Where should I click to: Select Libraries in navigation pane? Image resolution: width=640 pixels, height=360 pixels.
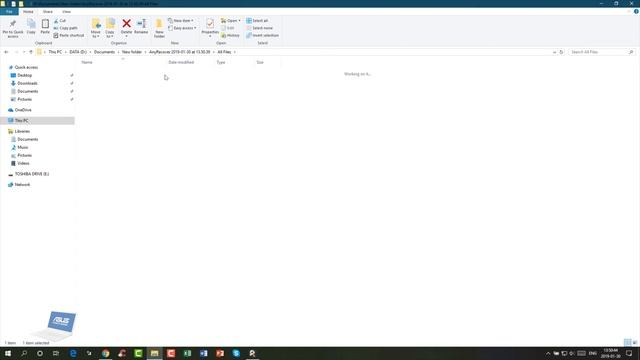click(x=22, y=131)
